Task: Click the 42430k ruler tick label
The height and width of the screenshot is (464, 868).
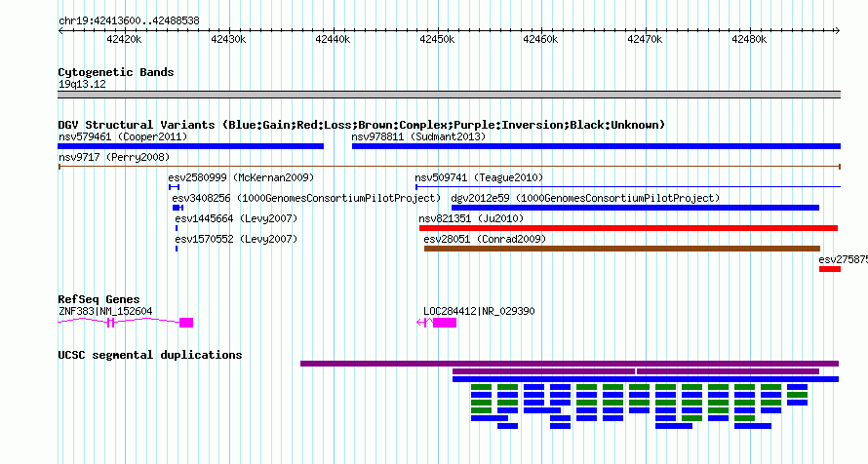Action: pos(228,39)
